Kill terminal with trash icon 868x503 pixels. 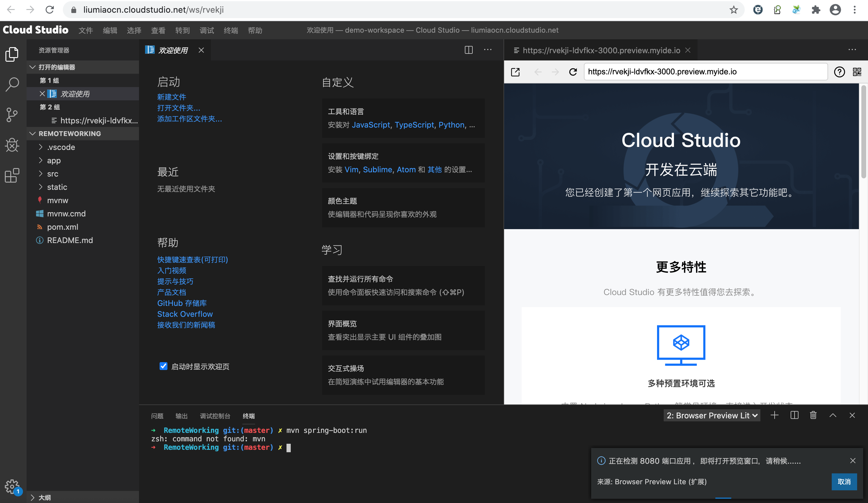[x=813, y=416]
